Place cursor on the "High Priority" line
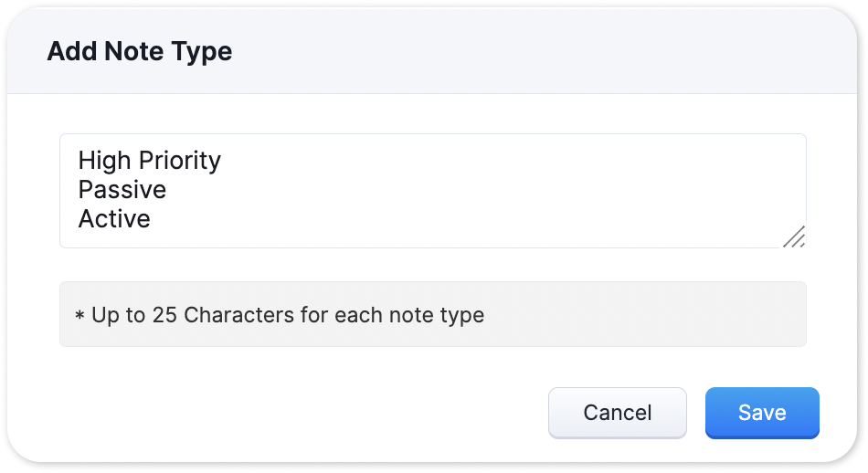Viewport: 868px width, 473px height. point(150,161)
